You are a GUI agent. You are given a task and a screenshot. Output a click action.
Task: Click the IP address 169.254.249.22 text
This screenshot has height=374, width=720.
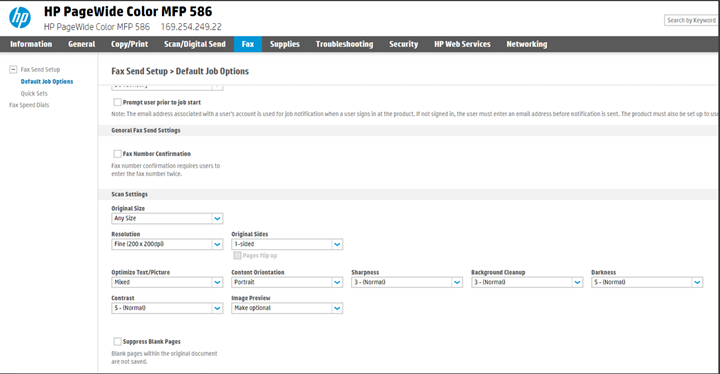pos(191,27)
